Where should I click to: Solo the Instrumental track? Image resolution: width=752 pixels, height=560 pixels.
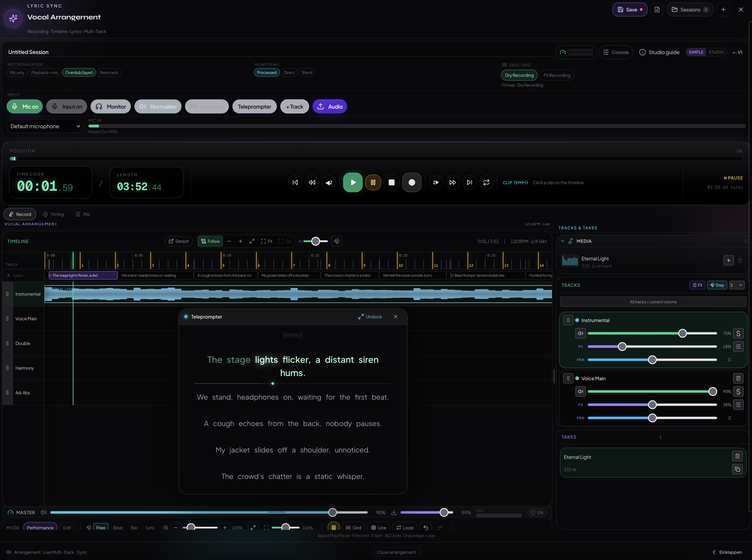[738, 333]
